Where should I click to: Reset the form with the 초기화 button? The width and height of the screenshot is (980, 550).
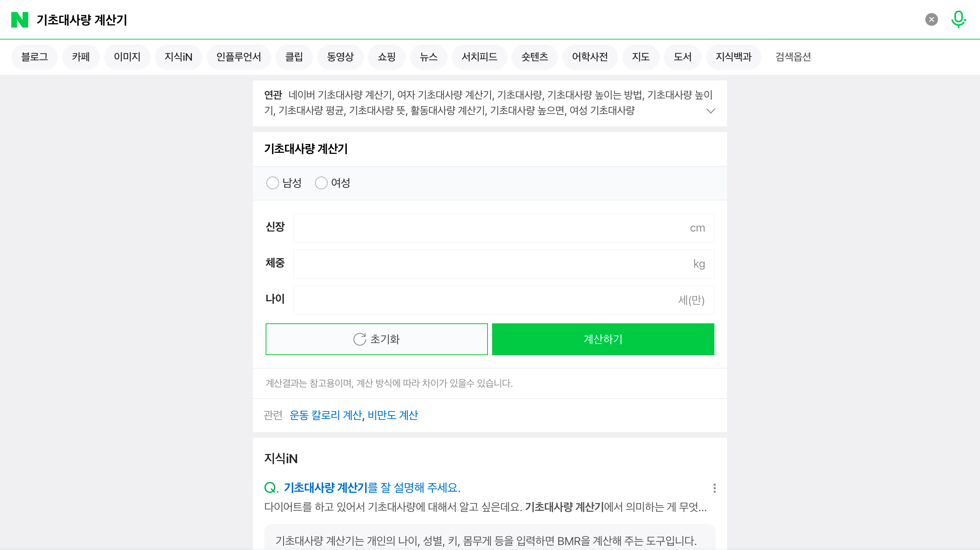(x=376, y=339)
